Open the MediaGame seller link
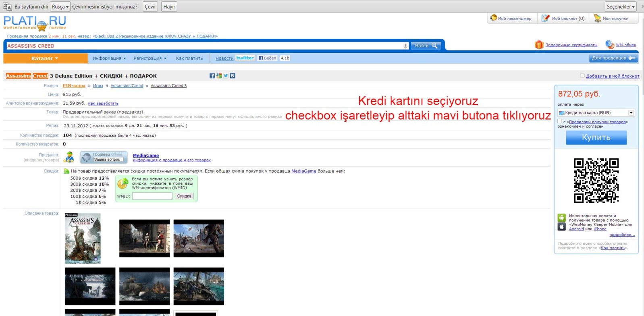The width and height of the screenshot is (644, 316). click(x=146, y=155)
